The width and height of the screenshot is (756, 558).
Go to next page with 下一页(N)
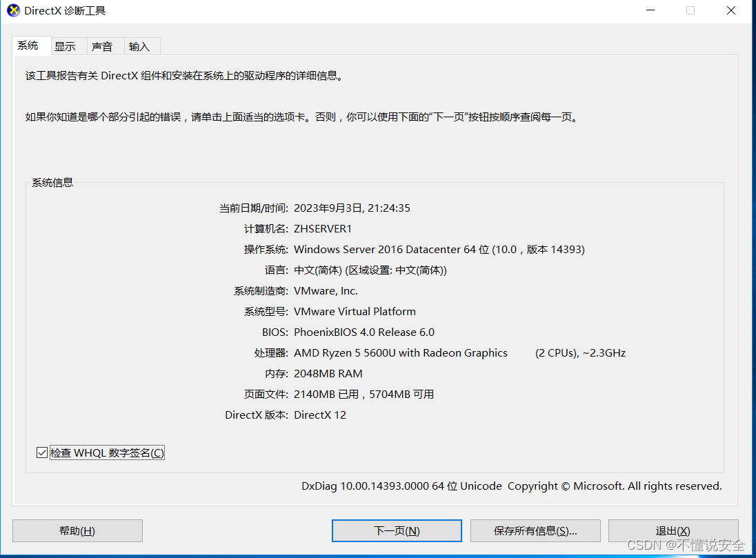coord(397,530)
